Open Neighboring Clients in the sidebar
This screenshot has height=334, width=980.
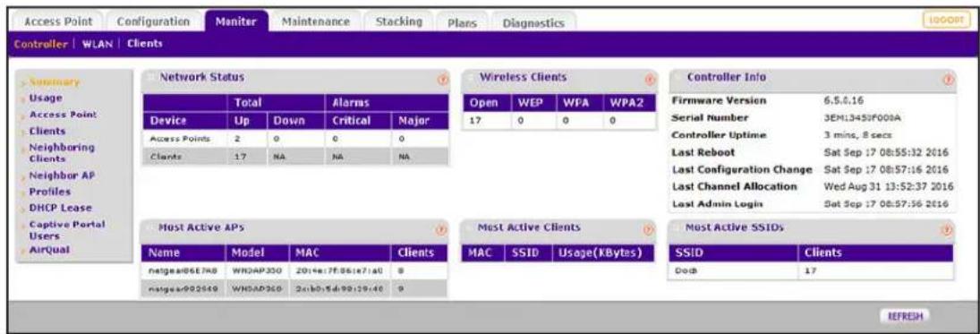click(63, 153)
